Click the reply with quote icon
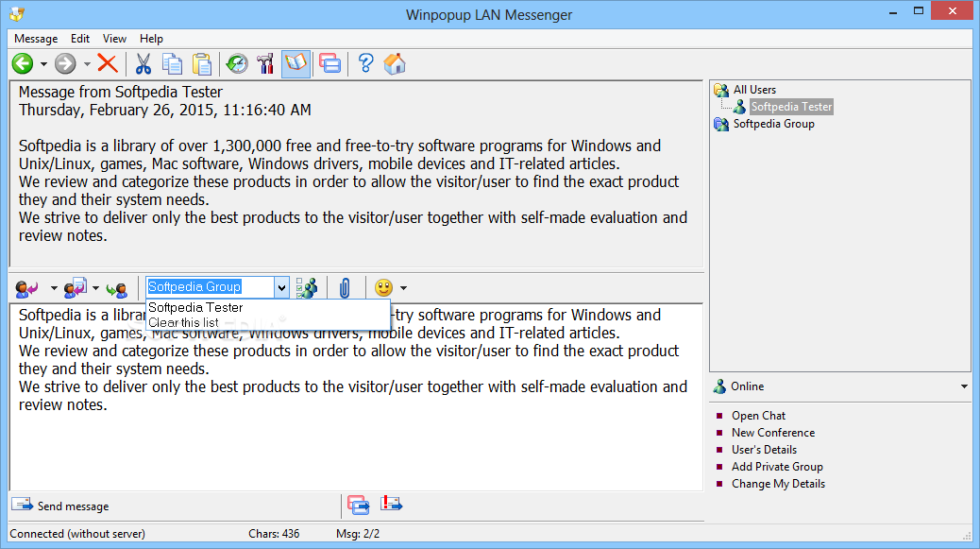This screenshot has width=980, height=549. coord(75,288)
